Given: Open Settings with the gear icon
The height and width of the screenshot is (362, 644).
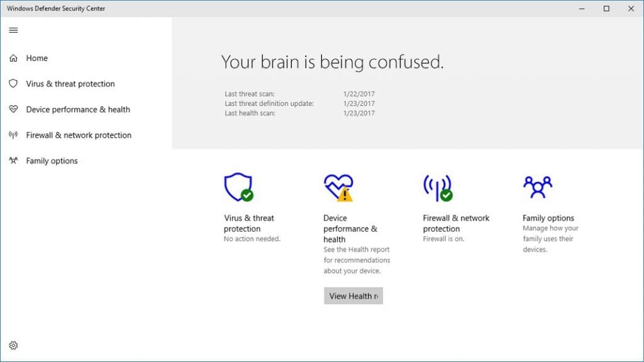Looking at the screenshot, I should [13, 346].
